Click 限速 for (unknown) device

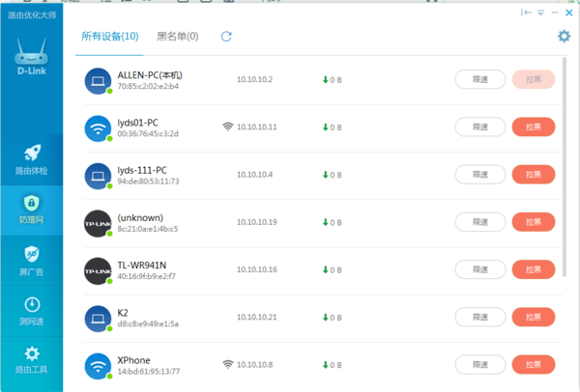point(480,222)
